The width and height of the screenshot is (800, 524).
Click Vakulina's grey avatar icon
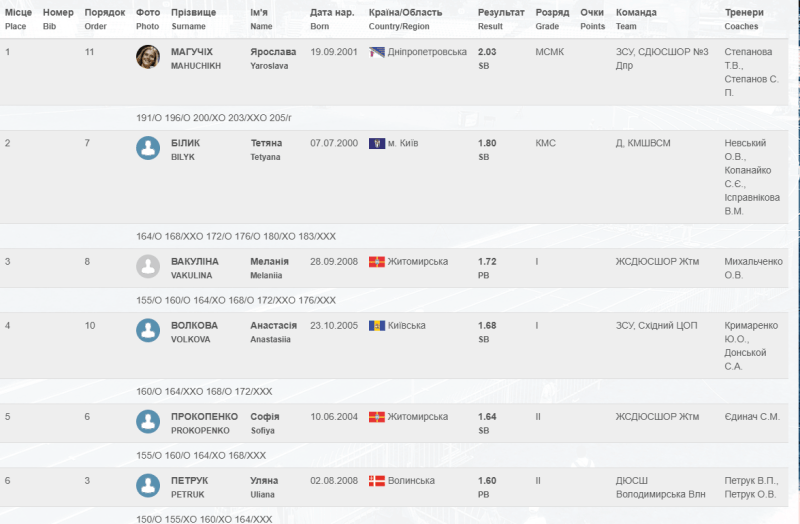[148, 266]
